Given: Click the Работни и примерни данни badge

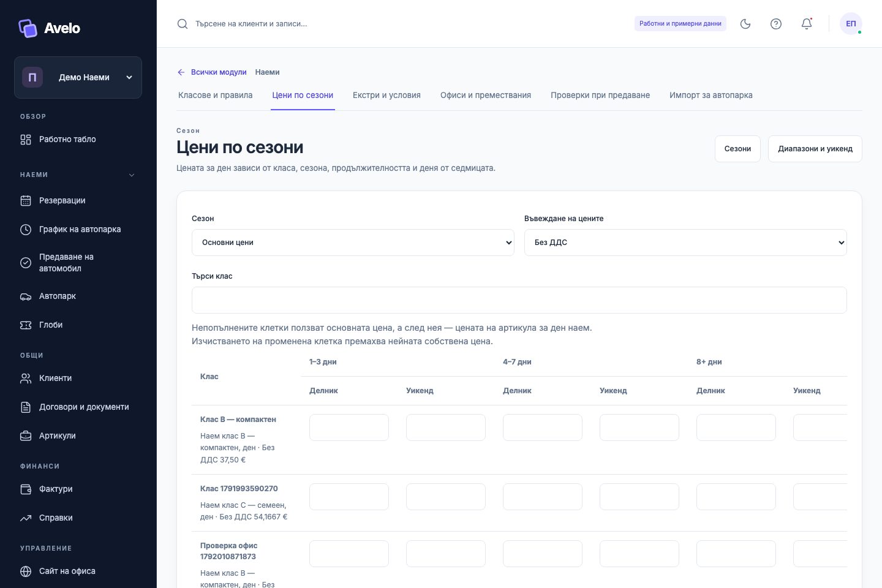Looking at the screenshot, I should click(680, 24).
